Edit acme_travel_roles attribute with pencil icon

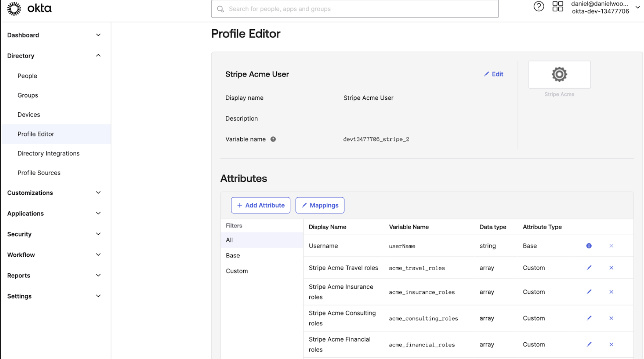(x=589, y=268)
